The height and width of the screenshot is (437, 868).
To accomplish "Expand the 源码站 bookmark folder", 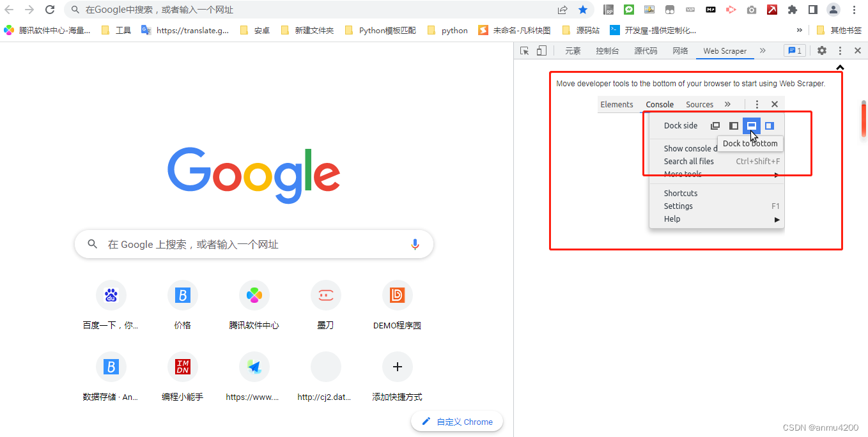I will tap(581, 30).
